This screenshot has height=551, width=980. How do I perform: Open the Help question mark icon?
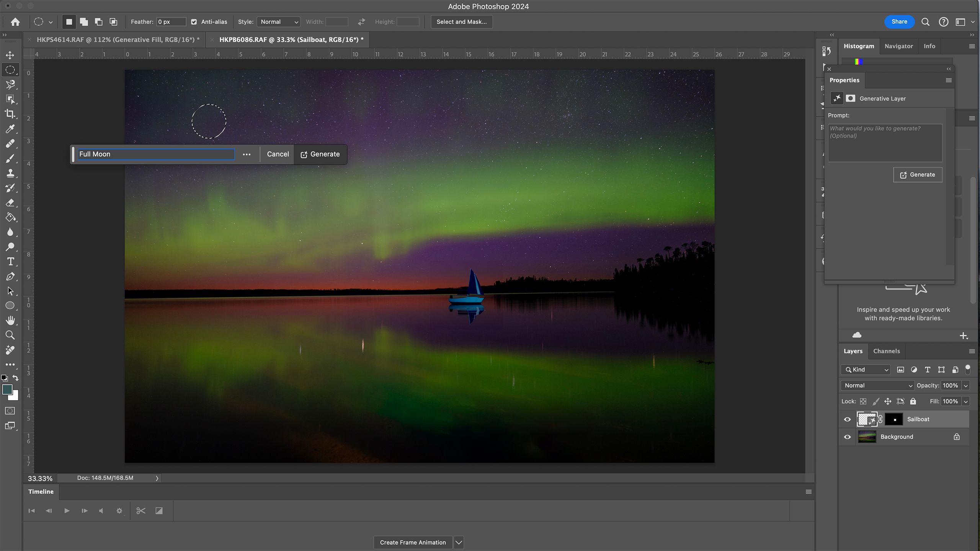point(944,22)
